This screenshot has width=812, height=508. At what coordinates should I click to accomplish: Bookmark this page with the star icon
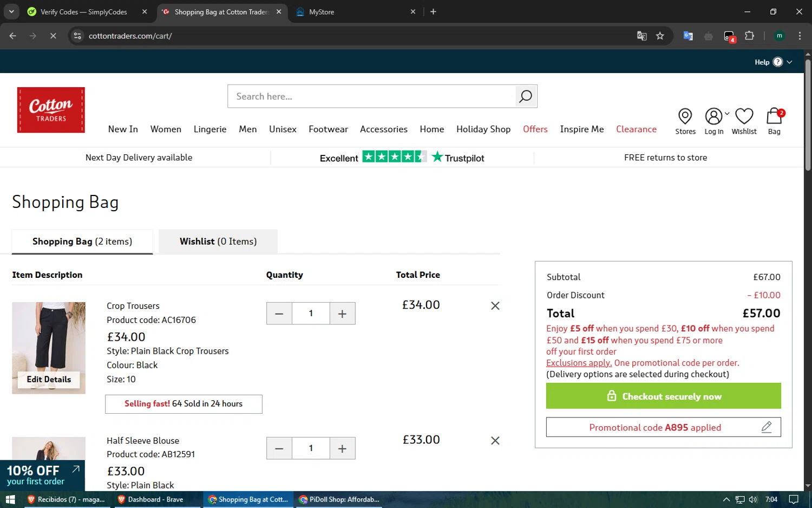click(x=660, y=36)
